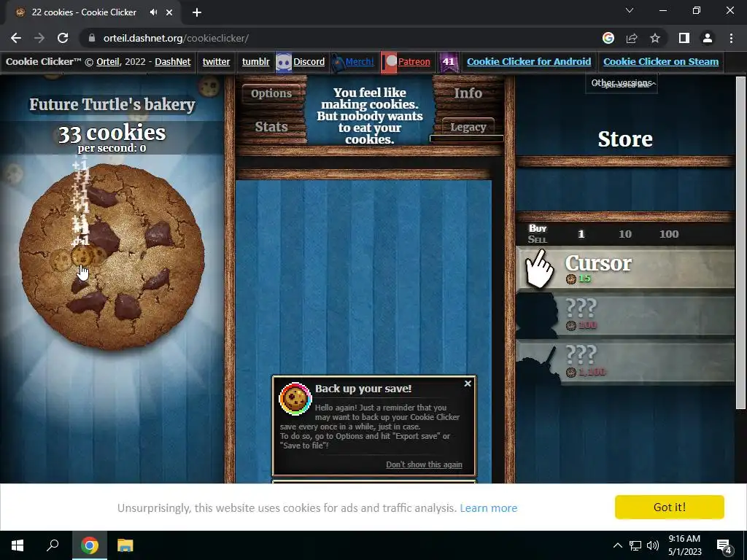Click the address bar URL
The width and height of the screenshot is (747, 560).
[176, 38]
